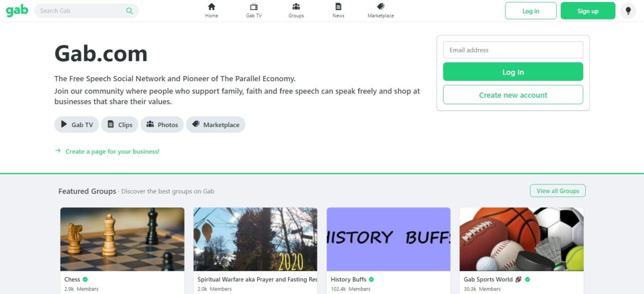This screenshot has width=644, height=294.
Task: Click the green Log In form button
Action: coord(513,72)
